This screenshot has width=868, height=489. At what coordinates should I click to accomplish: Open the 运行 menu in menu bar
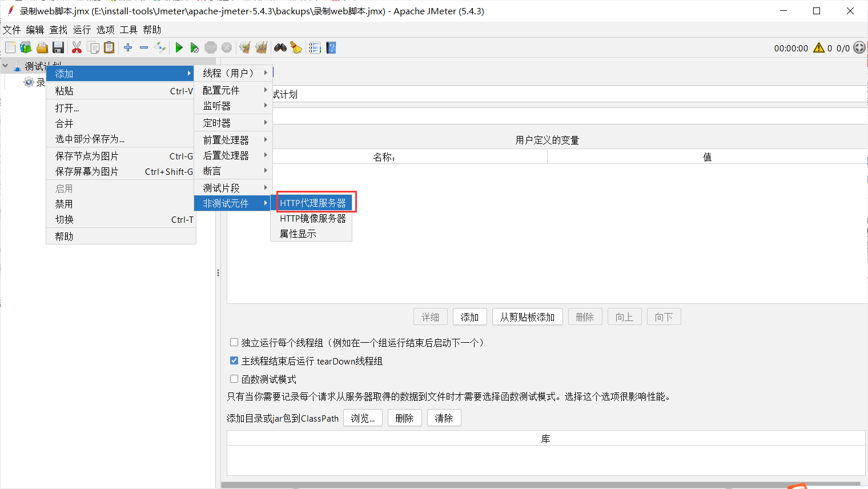pyautogui.click(x=82, y=30)
